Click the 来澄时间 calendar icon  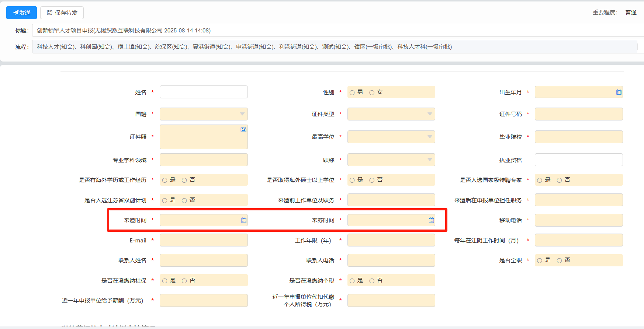[x=244, y=220]
